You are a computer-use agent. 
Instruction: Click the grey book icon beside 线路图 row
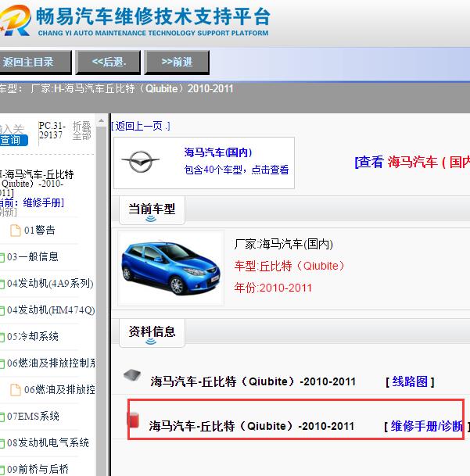click(x=132, y=375)
